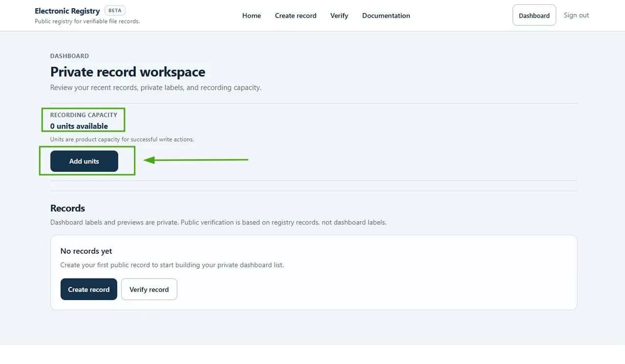Click the Add units button
625x364 pixels.
click(84, 161)
